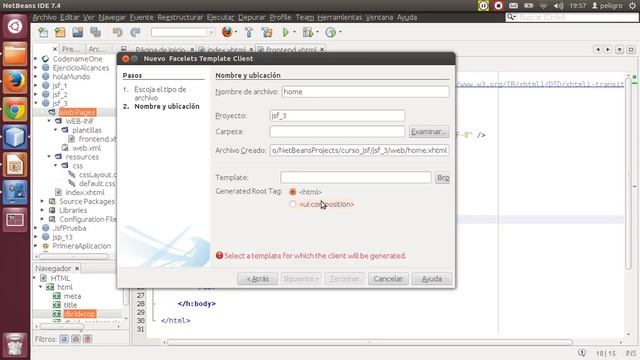Select web.xml in project tree

click(x=87, y=148)
